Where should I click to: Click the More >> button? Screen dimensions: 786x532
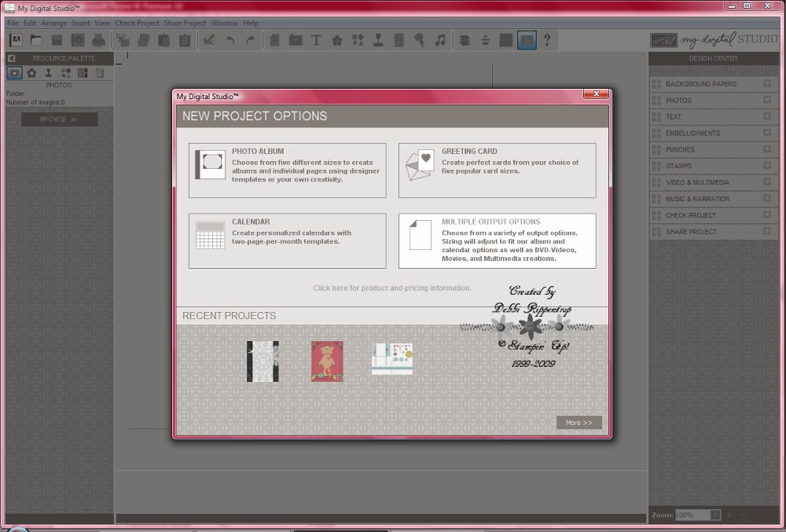[579, 423]
